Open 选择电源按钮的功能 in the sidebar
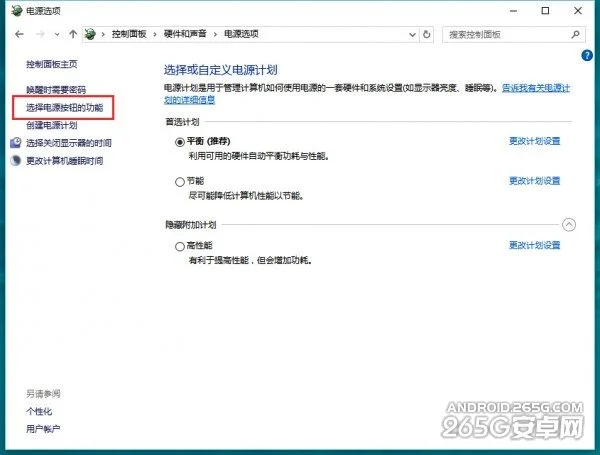This screenshot has height=455, width=600. (x=64, y=107)
